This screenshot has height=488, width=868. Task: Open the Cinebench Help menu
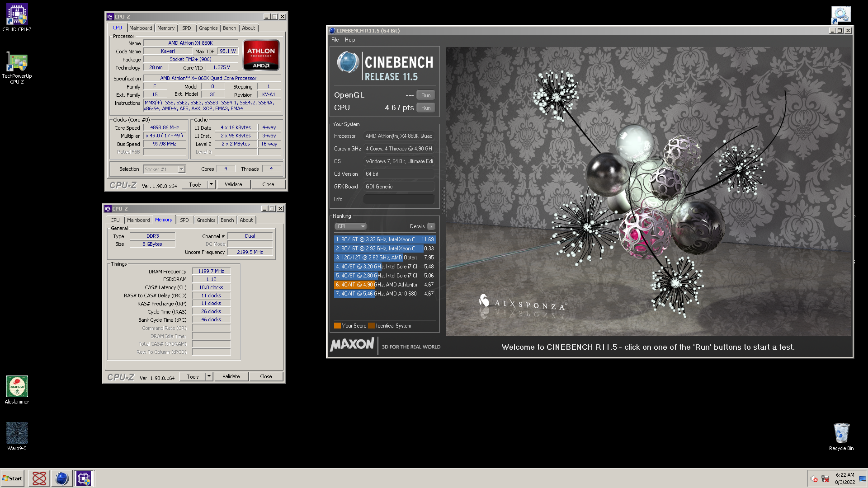coord(350,40)
